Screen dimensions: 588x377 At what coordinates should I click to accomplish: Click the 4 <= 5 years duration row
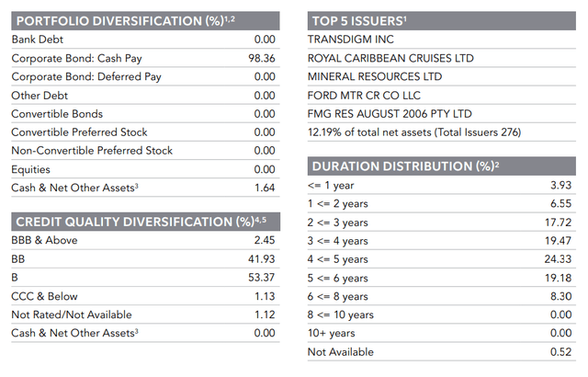(x=338, y=259)
